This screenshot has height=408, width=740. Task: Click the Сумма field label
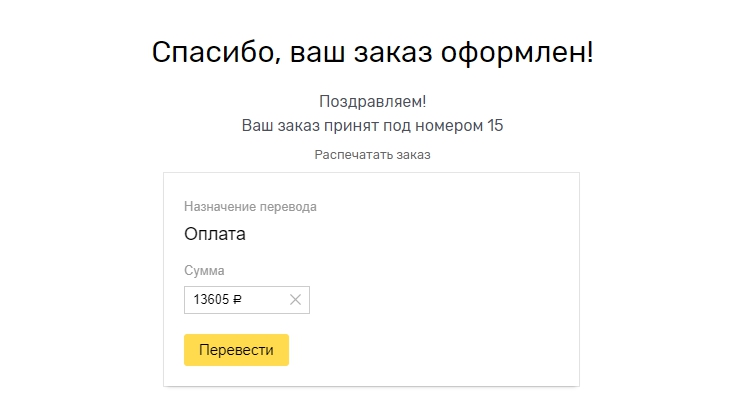click(x=204, y=270)
